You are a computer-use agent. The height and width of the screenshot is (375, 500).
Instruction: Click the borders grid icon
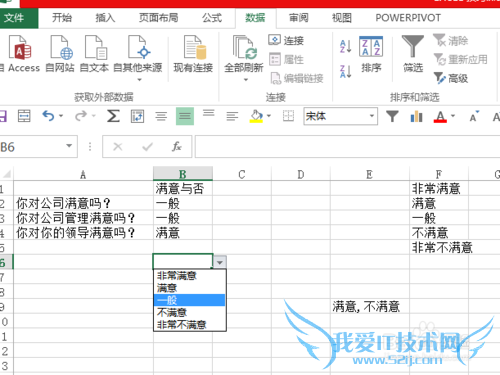pyautogui.click(x=288, y=116)
